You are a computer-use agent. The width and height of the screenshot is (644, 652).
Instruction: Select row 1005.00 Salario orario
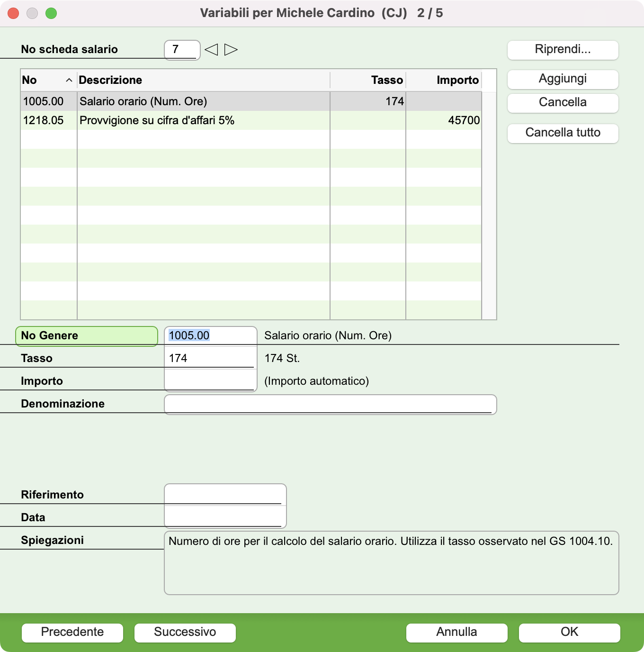(251, 101)
